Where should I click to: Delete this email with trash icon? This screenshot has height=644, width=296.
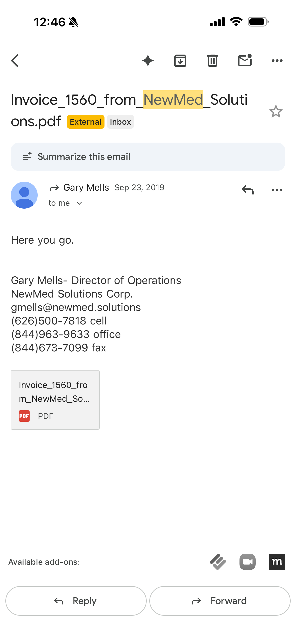(212, 61)
